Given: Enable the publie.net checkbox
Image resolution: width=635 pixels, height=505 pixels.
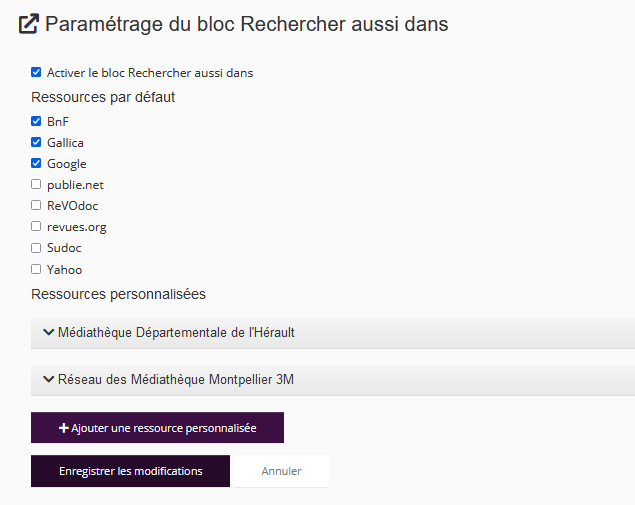Looking at the screenshot, I should pos(36,184).
